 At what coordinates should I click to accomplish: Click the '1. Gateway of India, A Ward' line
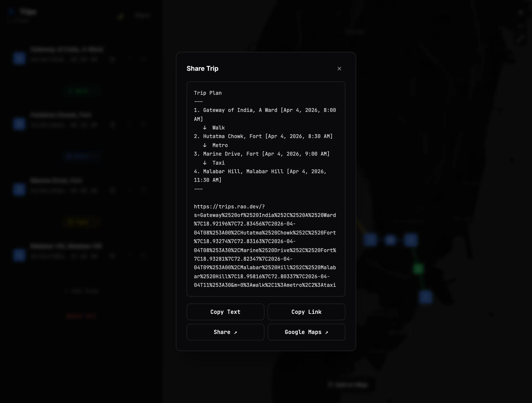tap(265, 115)
